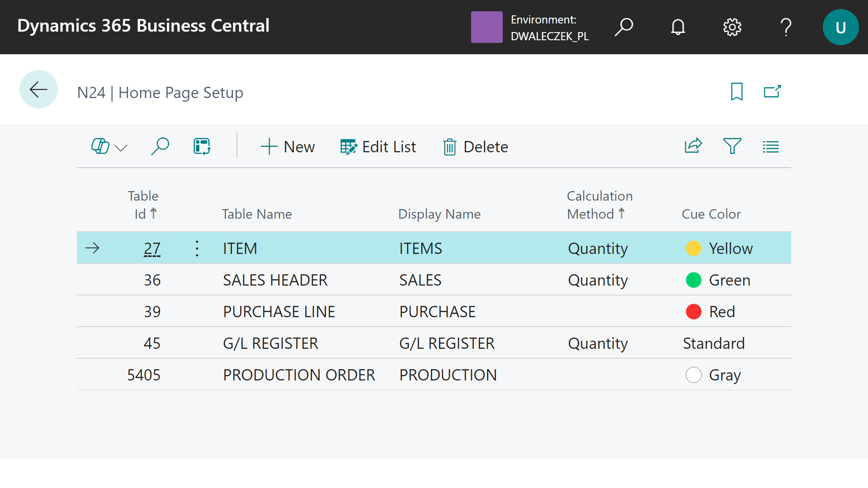This screenshot has width=868, height=488.
Task: Click the Table Name column header
Action: pyautogui.click(x=257, y=214)
